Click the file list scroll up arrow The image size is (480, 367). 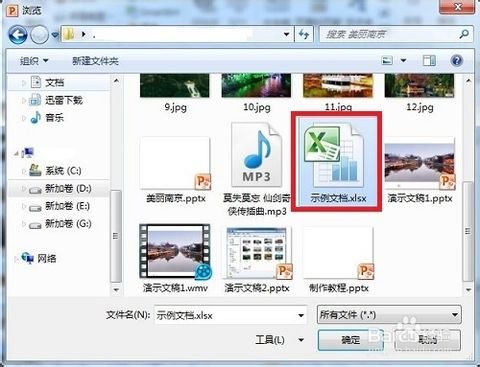(x=468, y=80)
